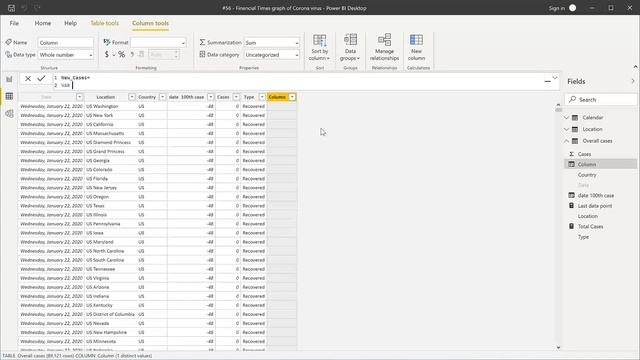Open the Data type dropdown
Image resolution: width=640 pixels, height=360 pixels.
tap(65, 55)
